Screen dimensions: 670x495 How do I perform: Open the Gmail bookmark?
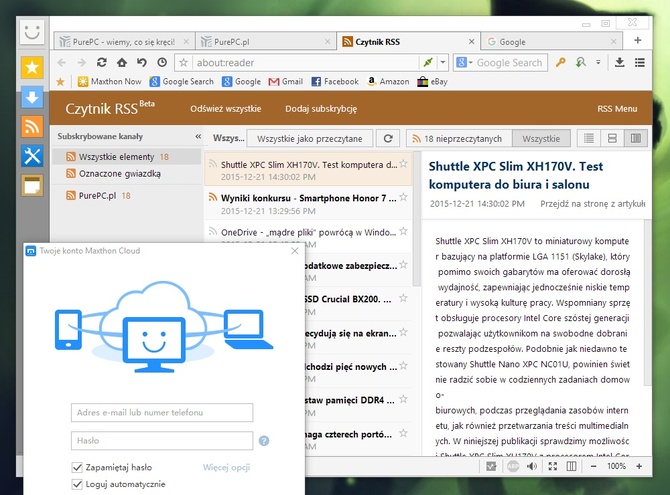[x=285, y=82]
